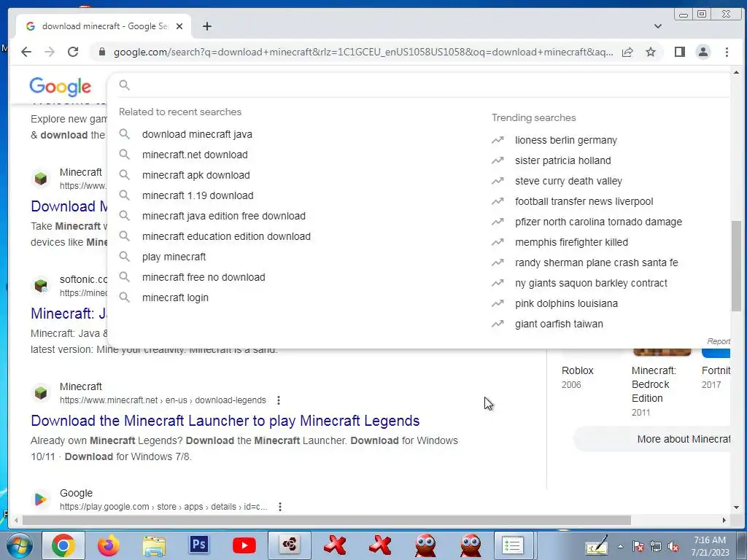
Task: Click the last red creature taskbar icon
Action: coord(471,545)
